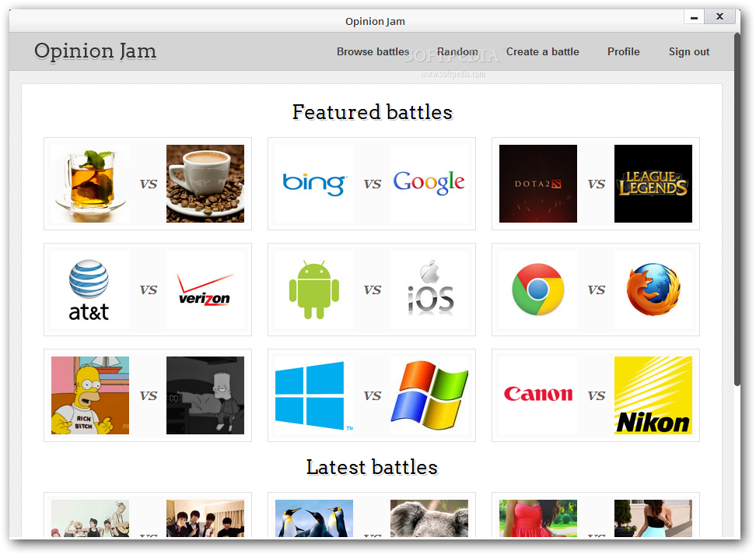Vote for the AT&T logo
Image resolution: width=756 pixels, height=555 pixels.
tap(90, 290)
